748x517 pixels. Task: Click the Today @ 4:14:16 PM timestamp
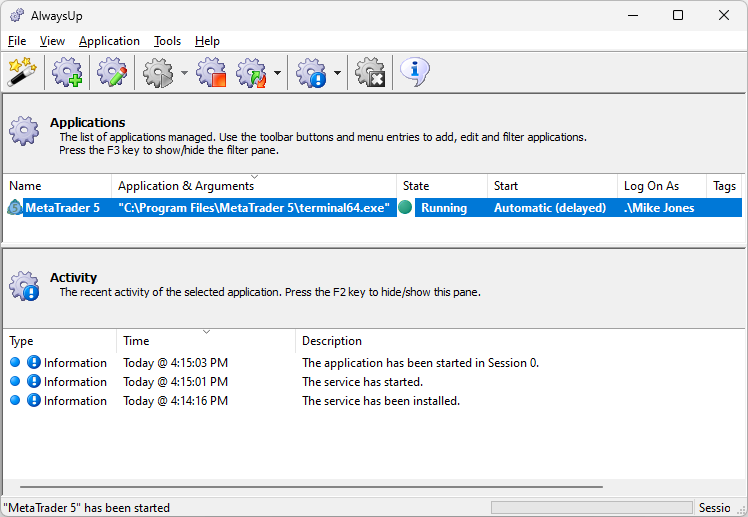(175, 401)
